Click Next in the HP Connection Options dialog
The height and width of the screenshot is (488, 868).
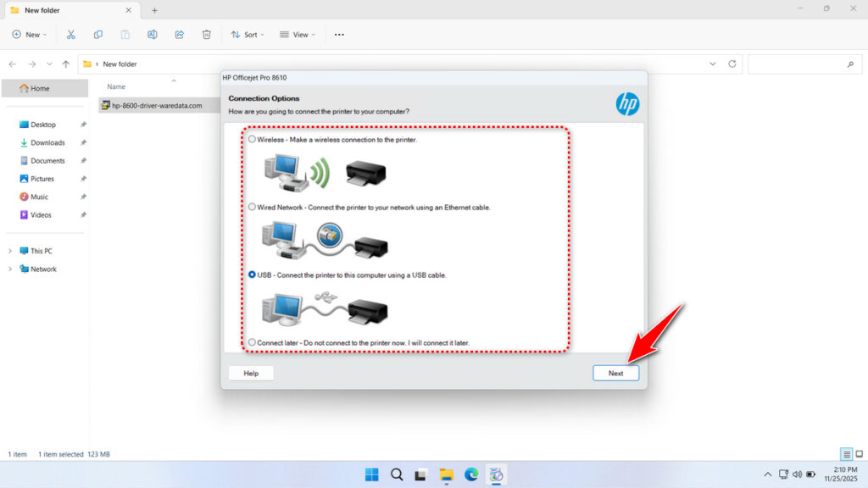pyautogui.click(x=615, y=373)
